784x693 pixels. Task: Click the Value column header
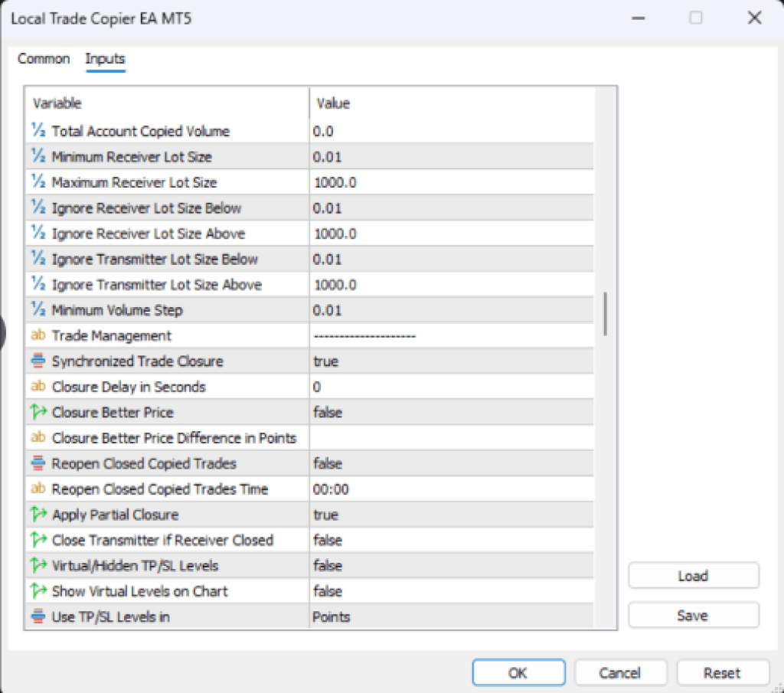click(x=452, y=103)
